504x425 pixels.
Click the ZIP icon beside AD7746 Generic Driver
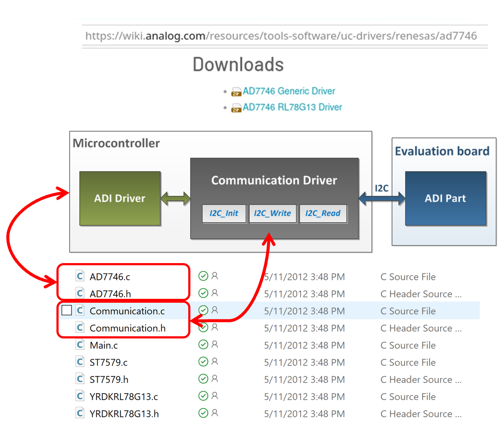coord(236,91)
